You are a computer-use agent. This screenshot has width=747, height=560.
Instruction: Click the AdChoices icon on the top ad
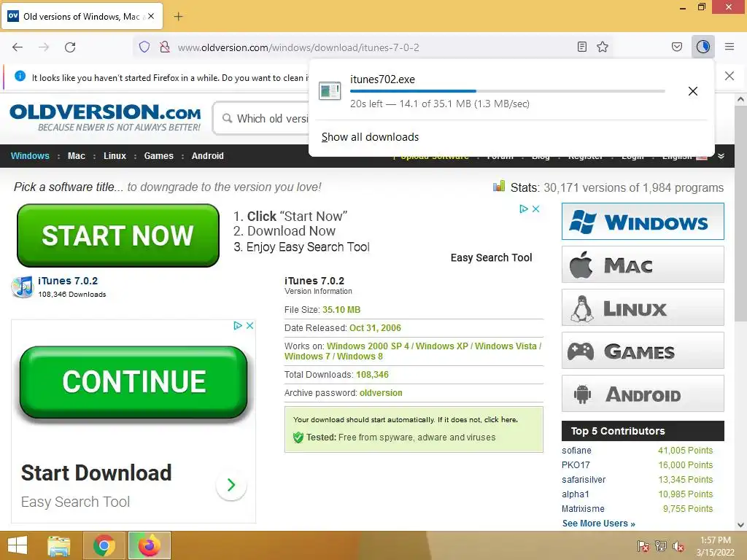tap(524, 209)
